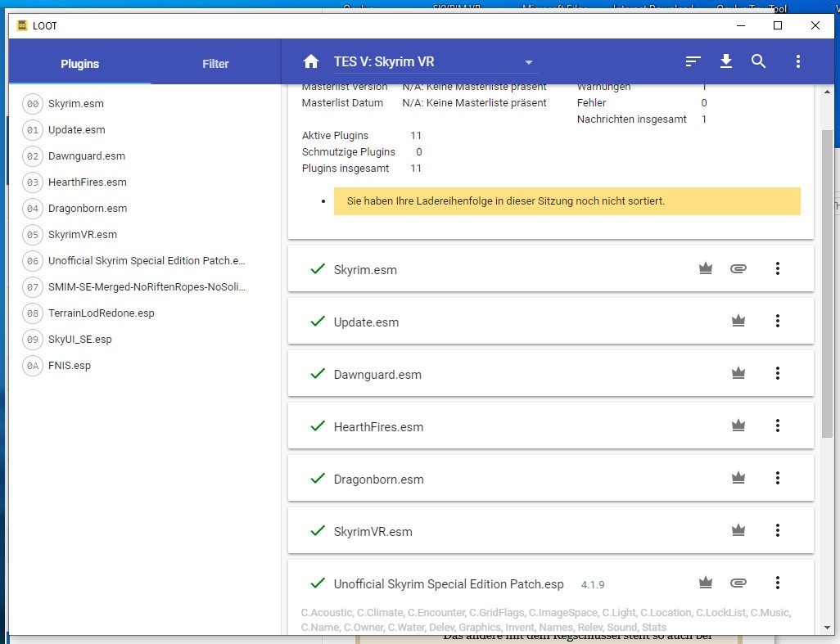Open the search magnifier icon
This screenshot has width=840, height=644.
pyautogui.click(x=759, y=62)
